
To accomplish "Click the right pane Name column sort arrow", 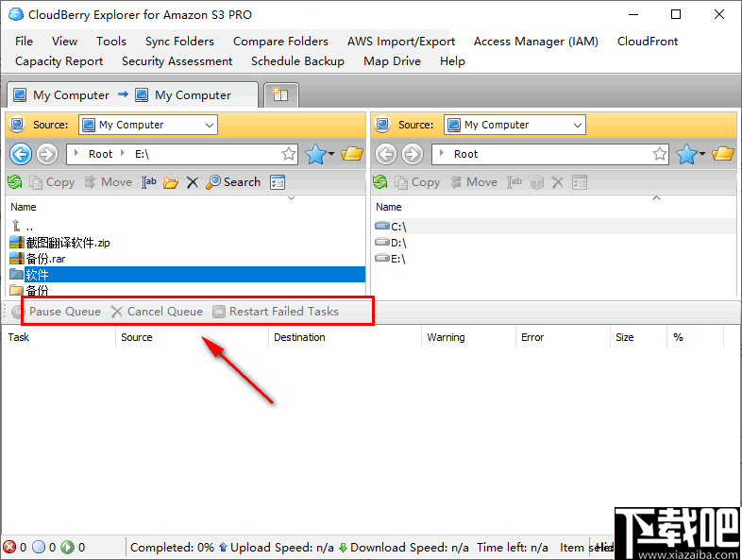I will 657,198.
